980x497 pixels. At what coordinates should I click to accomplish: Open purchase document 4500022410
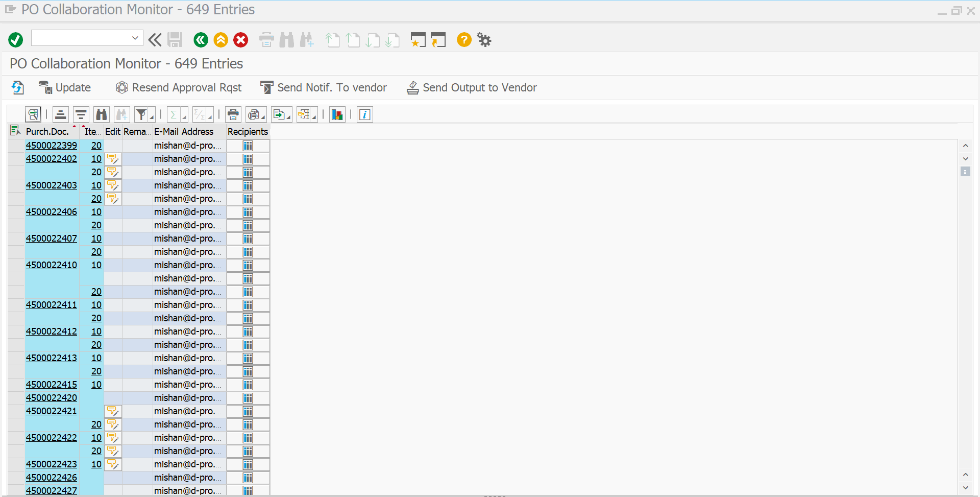pos(52,265)
